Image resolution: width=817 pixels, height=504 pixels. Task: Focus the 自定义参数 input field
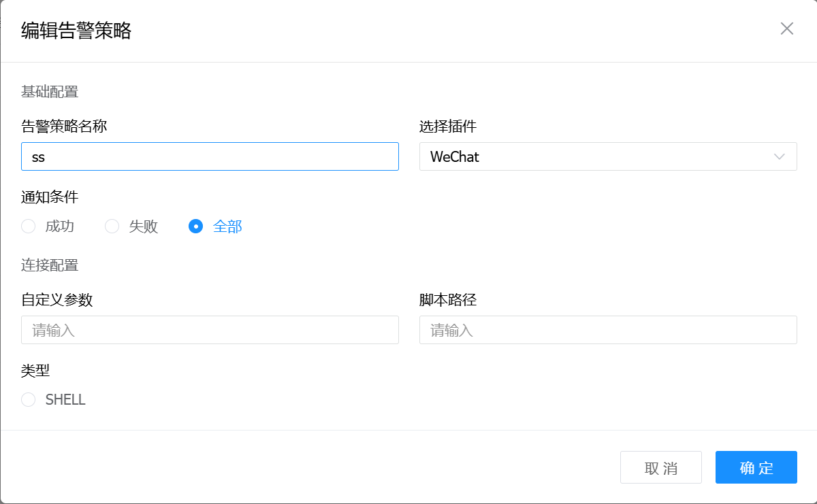pos(210,330)
